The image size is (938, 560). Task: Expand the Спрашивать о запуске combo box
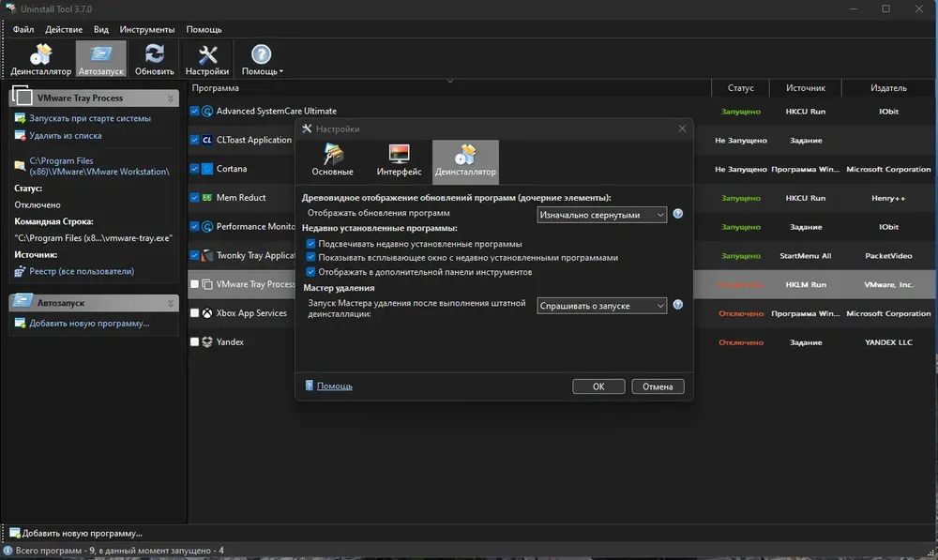[602, 306]
